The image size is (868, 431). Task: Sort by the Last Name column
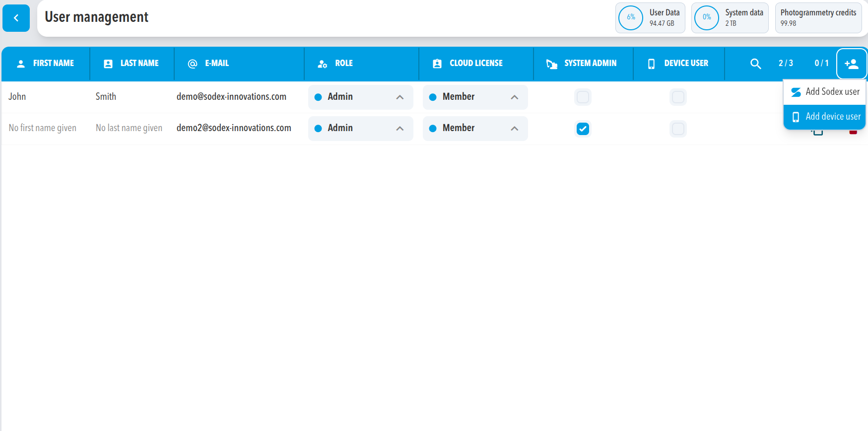pyautogui.click(x=132, y=64)
